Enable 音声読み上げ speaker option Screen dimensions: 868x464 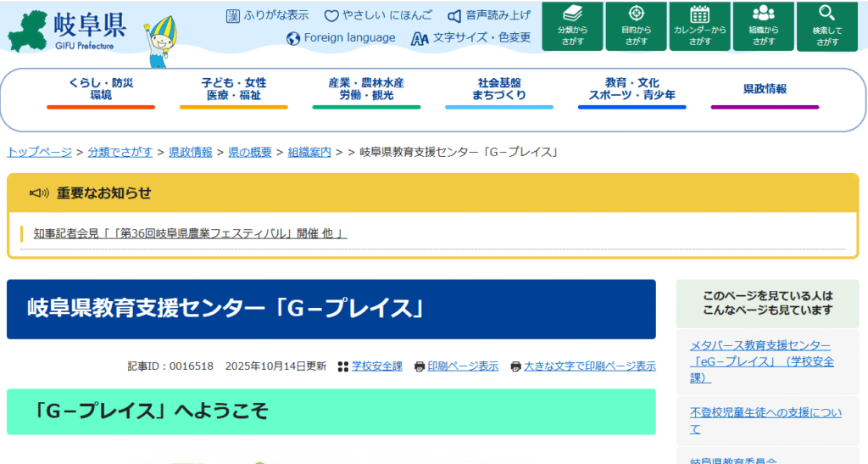(x=489, y=15)
